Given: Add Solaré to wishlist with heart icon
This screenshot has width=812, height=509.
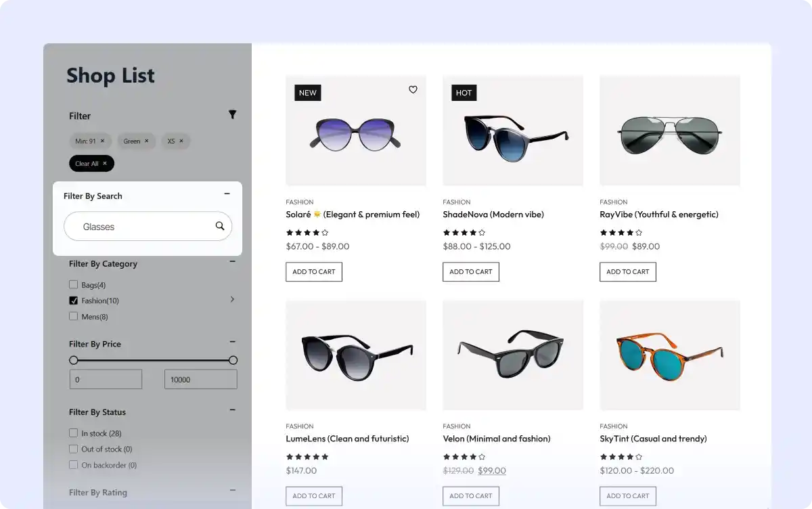Looking at the screenshot, I should coord(413,90).
